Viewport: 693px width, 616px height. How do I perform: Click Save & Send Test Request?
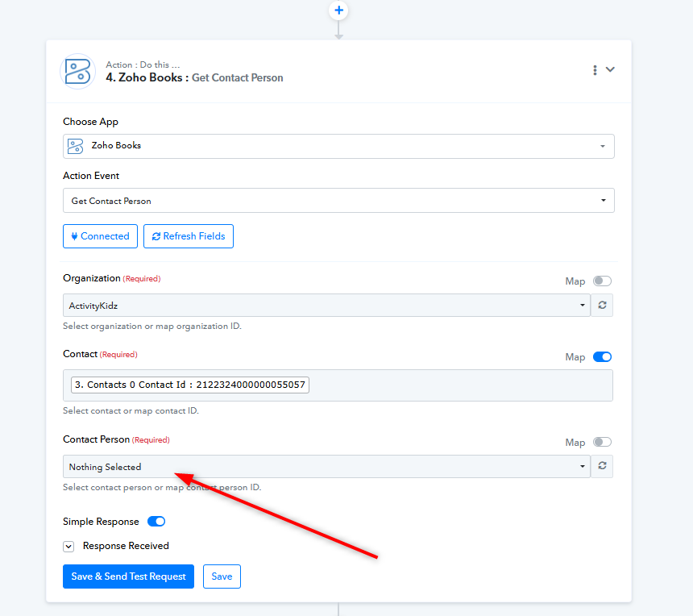[x=129, y=576]
